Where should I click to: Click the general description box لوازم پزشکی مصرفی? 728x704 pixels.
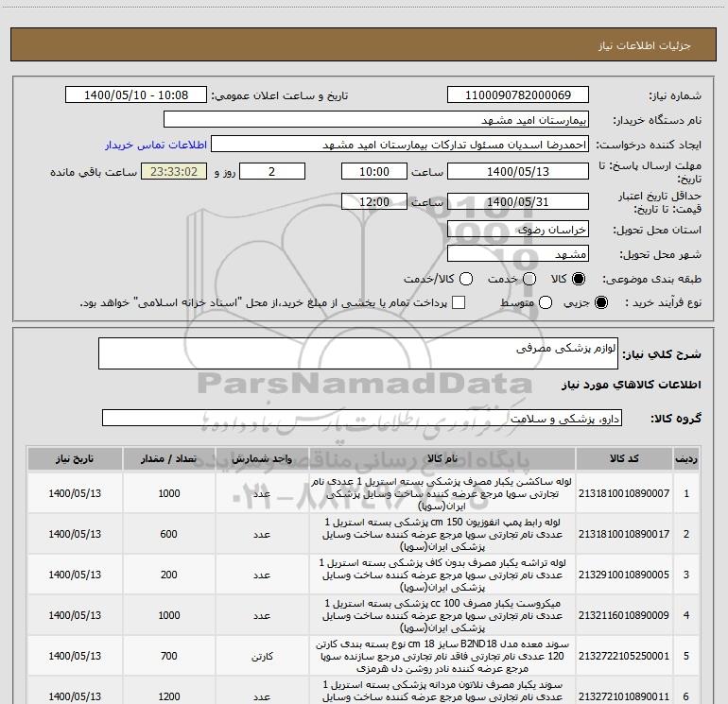(x=358, y=353)
